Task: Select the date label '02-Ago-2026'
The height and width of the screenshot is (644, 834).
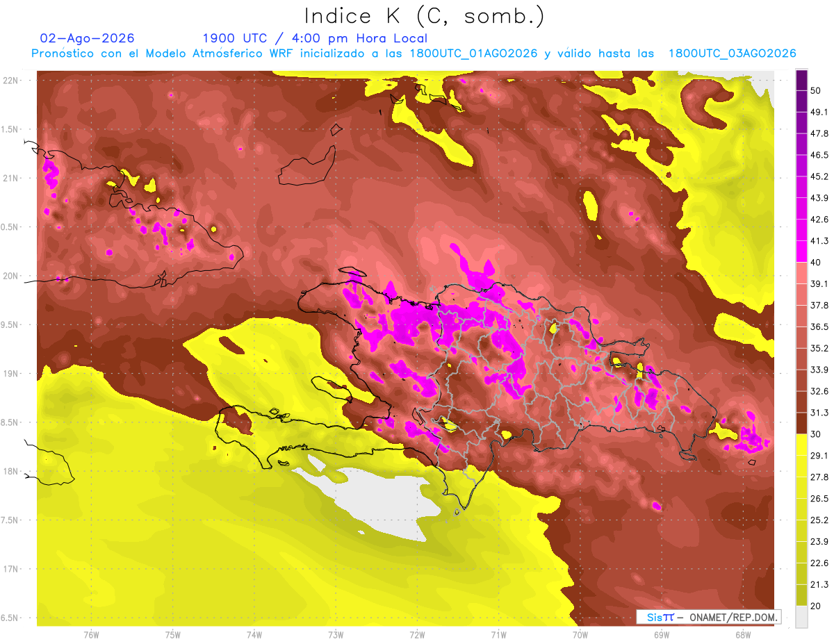Action: point(88,38)
